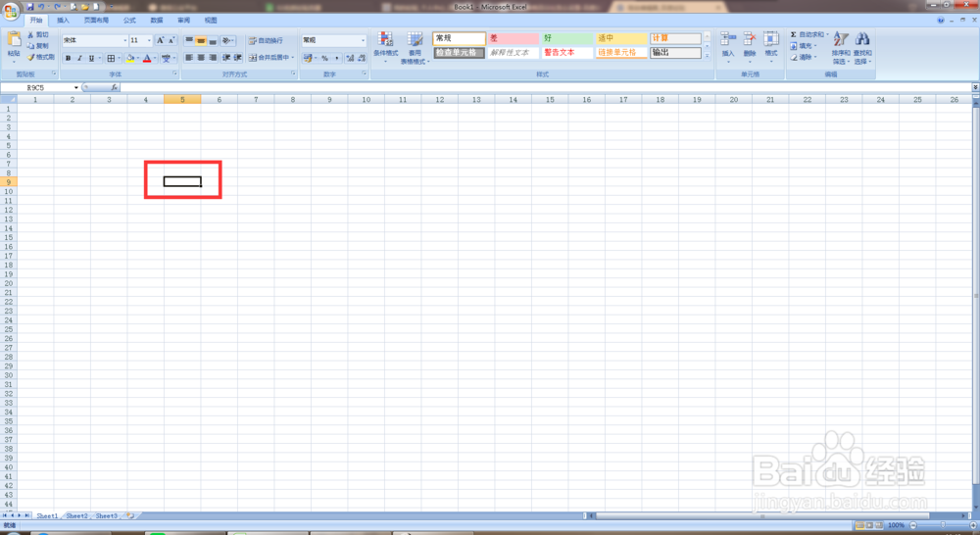980x535 pixels.
Task: Switch to the Page Layout (页面布局) tab
Action: tap(96, 20)
